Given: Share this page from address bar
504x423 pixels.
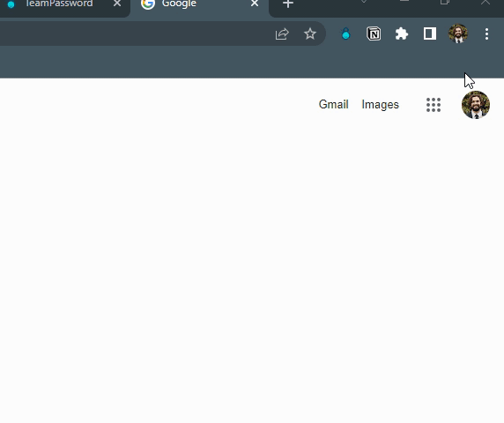Looking at the screenshot, I should coord(282,34).
